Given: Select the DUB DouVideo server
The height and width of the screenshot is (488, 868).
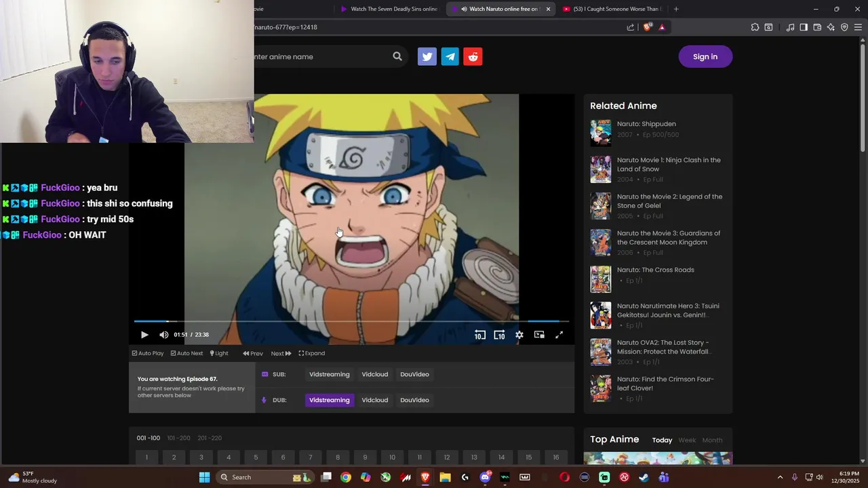Looking at the screenshot, I should pos(414,400).
